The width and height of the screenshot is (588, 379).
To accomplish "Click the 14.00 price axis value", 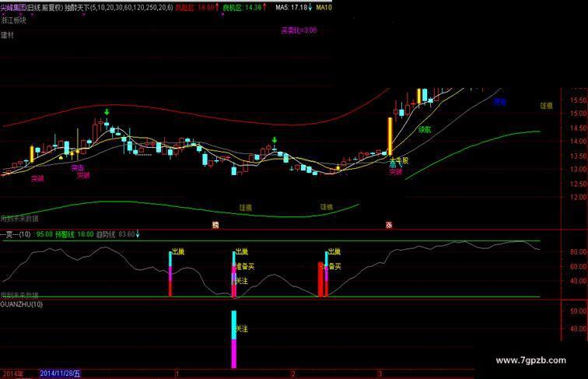I will [578, 142].
